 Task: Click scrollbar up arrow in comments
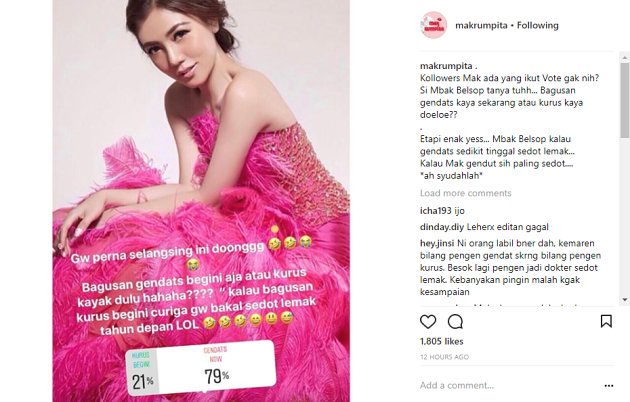pos(624,58)
